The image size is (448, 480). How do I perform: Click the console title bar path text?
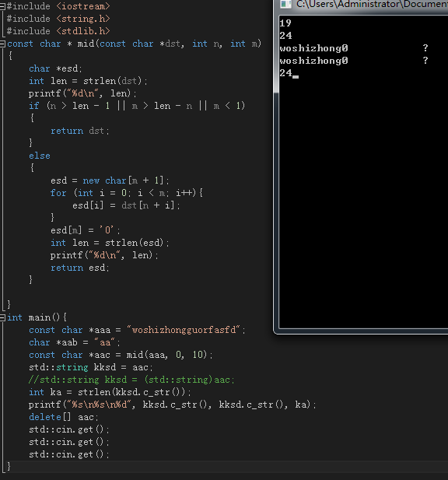(x=372, y=4)
